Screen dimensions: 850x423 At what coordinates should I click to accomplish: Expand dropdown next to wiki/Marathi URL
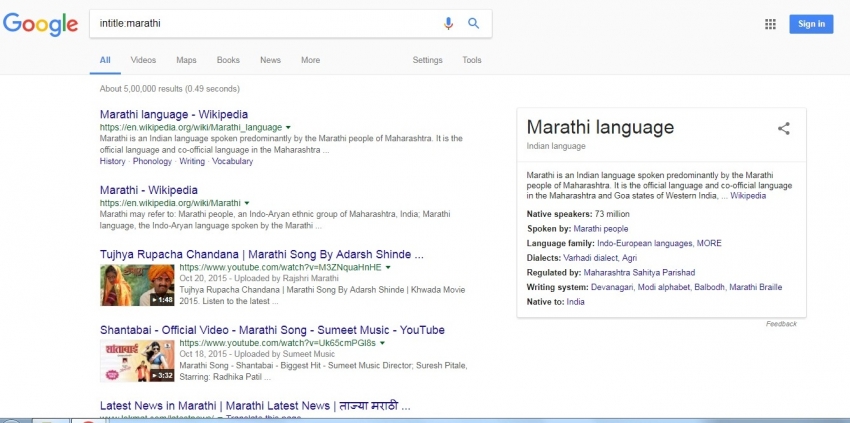pyautogui.click(x=247, y=203)
